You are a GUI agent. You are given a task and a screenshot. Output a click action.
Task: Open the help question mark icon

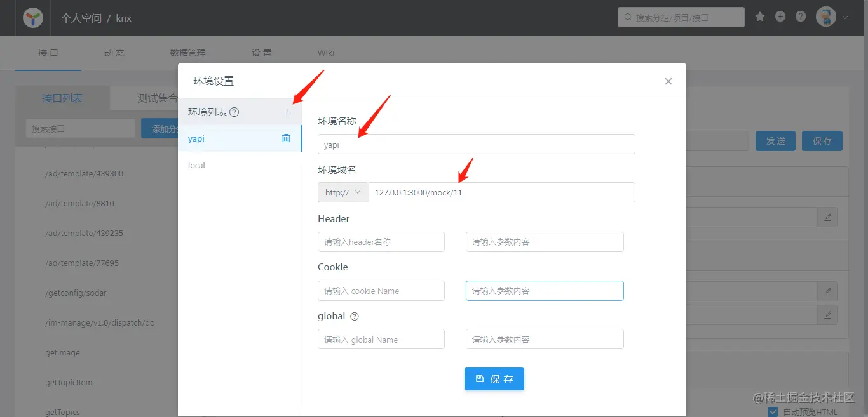[801, 17]
